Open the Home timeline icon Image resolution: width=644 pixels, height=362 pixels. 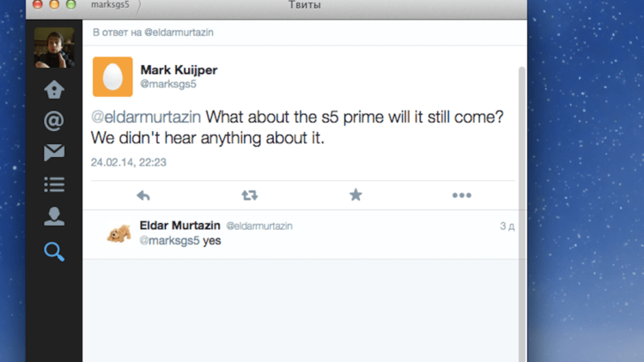(54, 90)
